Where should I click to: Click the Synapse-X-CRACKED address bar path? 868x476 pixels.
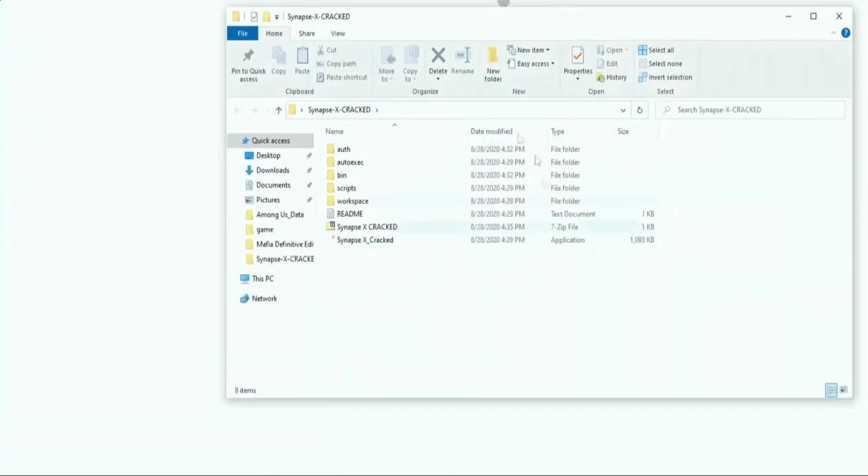point(339,110)
